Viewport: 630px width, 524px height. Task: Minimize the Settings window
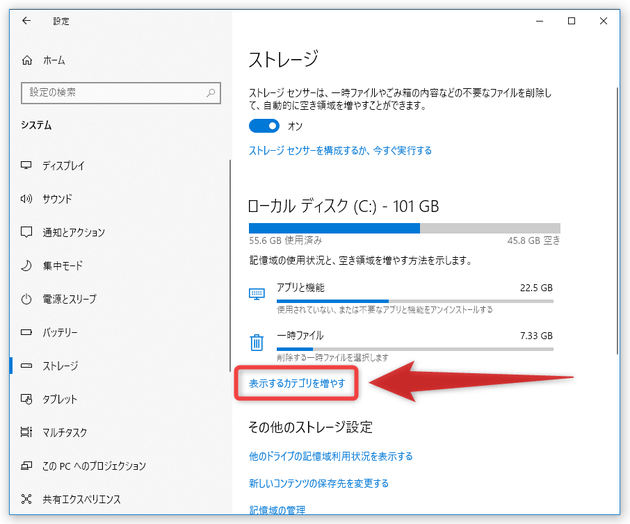(539, 21)
